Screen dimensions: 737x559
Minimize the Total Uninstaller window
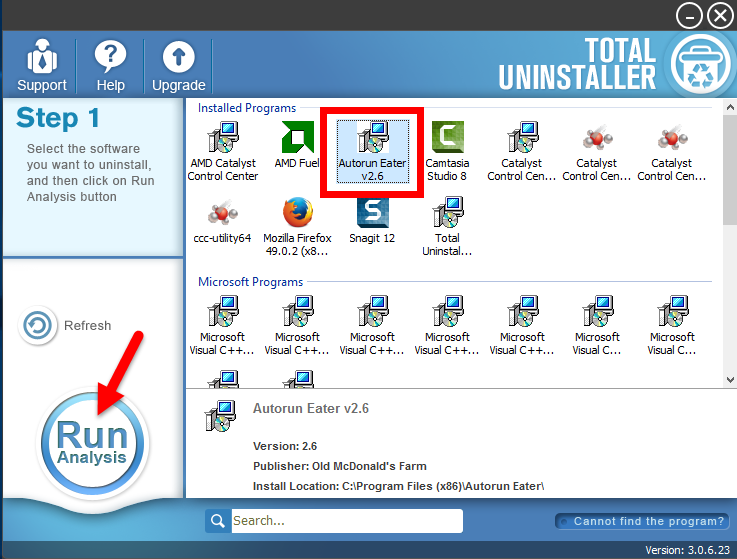click(689, 16)
